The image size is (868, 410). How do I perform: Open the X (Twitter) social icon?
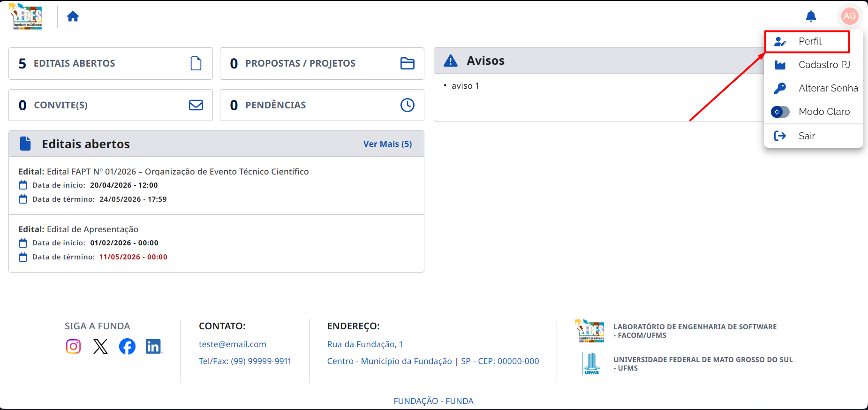click(x=100, y=347)
